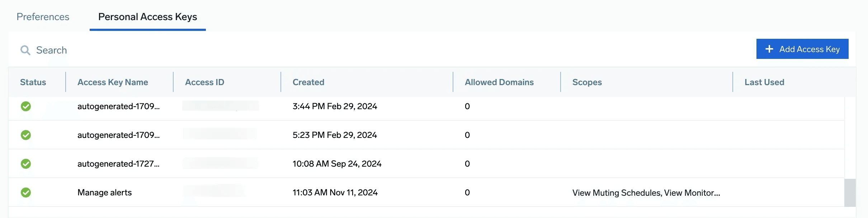Screen dimensions: 868x218
Task: Click status checkmark for 5:23 PM key
Action: coord(26,135)
